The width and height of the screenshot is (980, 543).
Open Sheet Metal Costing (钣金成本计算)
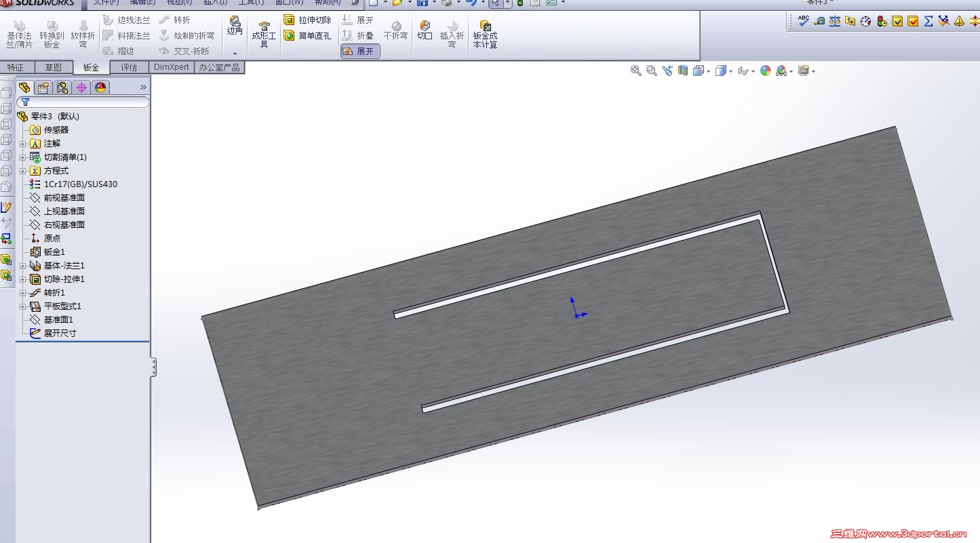(x=485, y=34)
